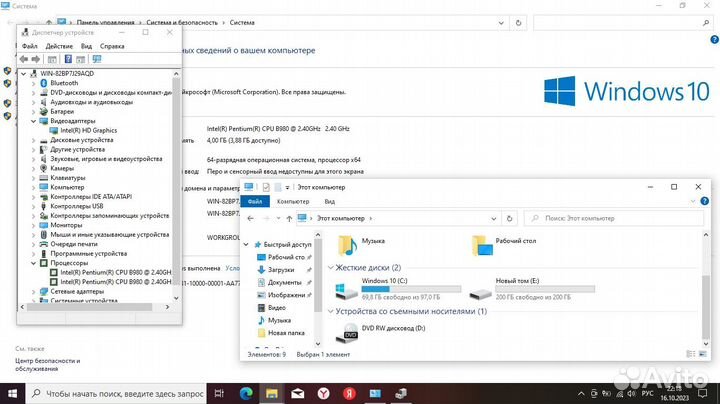Expand the Камеры node
This screenshot has width=720, height=404.
(34, 168)
